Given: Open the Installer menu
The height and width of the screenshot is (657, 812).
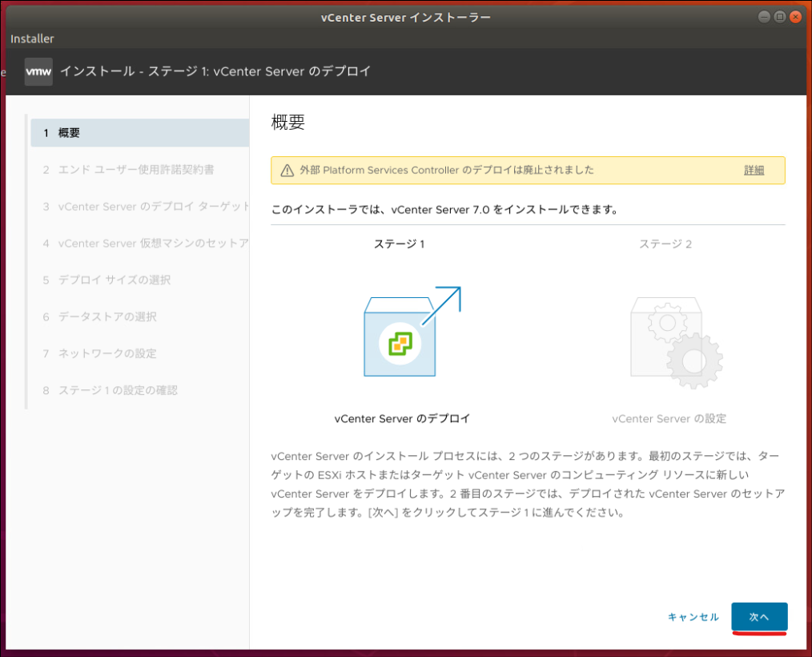Looking at the screenshot, I should tap(32, 39).
